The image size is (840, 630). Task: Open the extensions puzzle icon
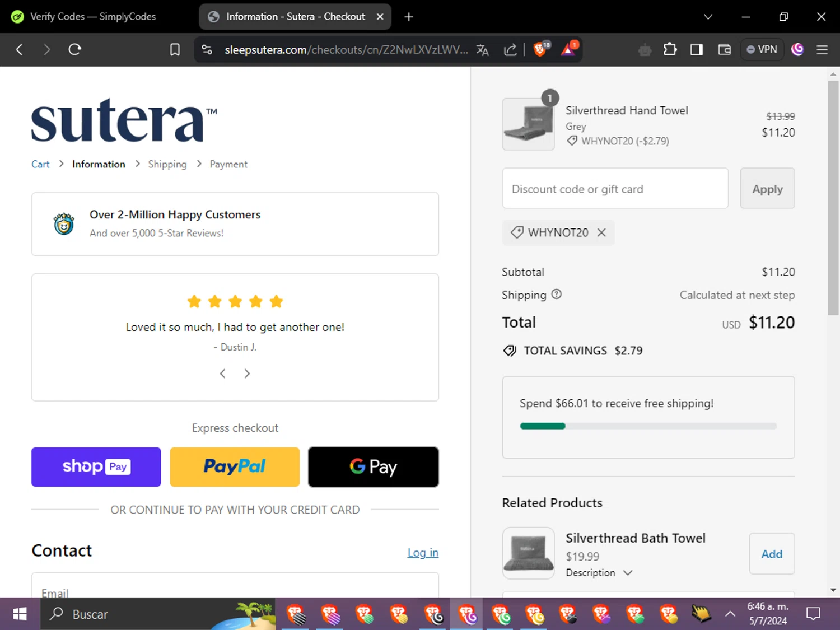click(670, 50)
